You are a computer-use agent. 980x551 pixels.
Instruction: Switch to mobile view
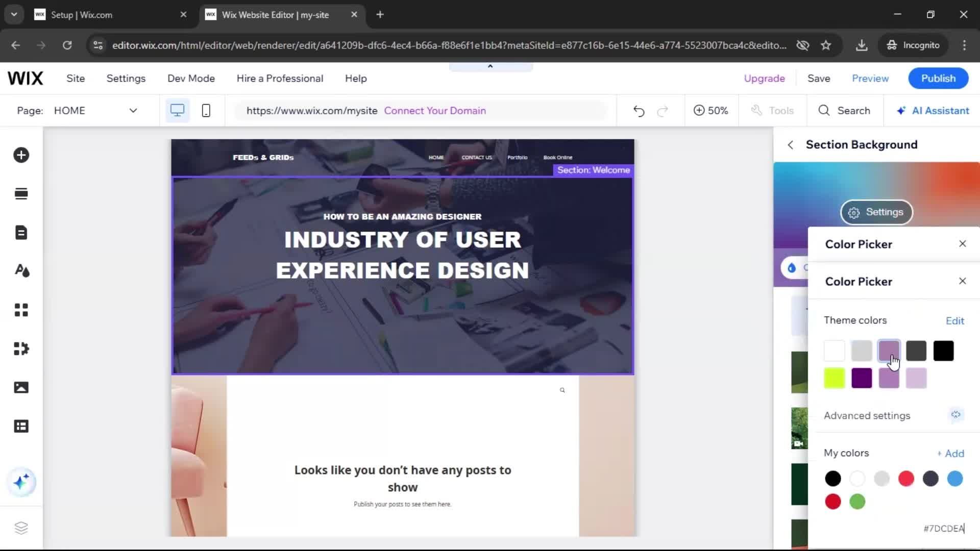tap(206, 111)
